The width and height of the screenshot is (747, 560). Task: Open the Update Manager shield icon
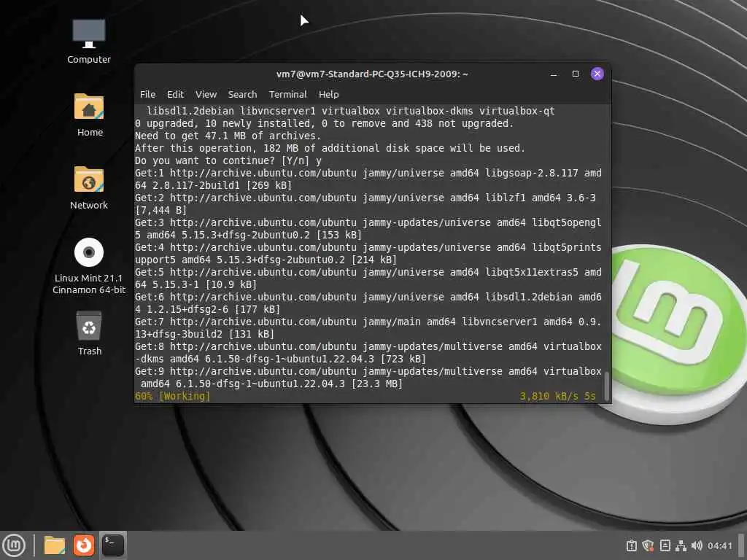pos(648,545)
